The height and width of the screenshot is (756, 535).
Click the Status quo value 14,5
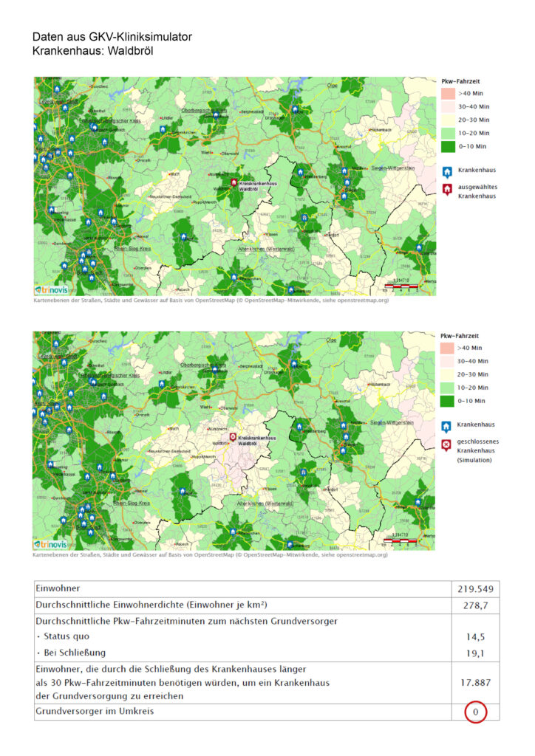[x=476, y=637]
